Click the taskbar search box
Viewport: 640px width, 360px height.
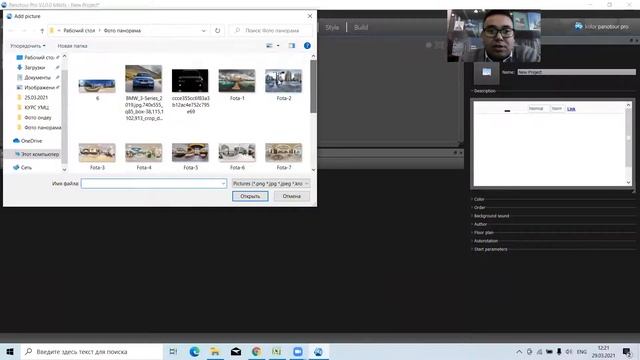pos(91,351)
